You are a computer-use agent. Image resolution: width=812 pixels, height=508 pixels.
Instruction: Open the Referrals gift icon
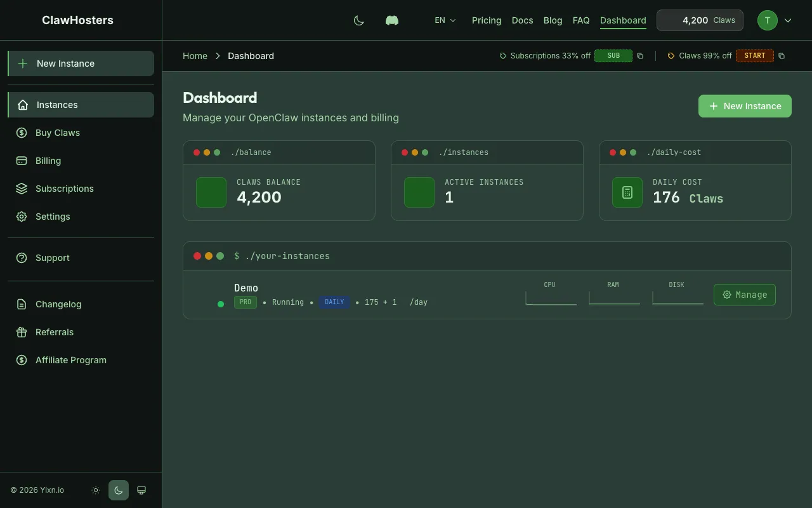pos(21,332)
